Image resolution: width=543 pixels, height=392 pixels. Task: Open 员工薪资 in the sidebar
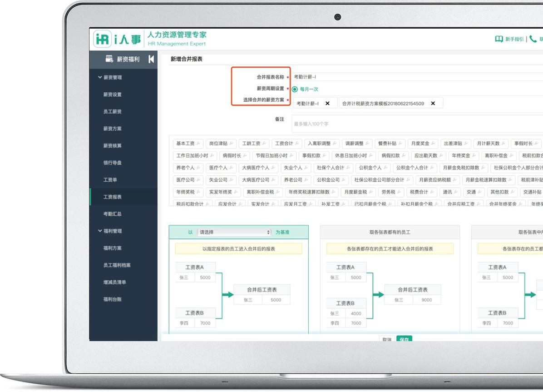[x=112, y=112]
